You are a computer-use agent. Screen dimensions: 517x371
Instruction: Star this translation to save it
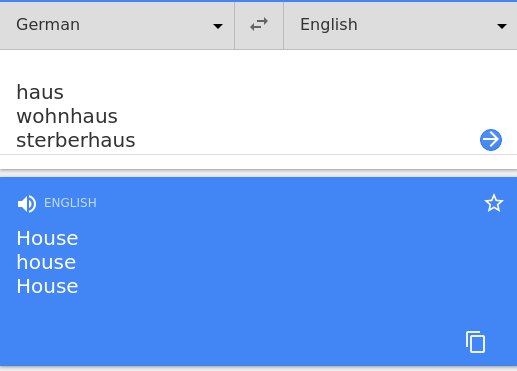pos(494,203)
